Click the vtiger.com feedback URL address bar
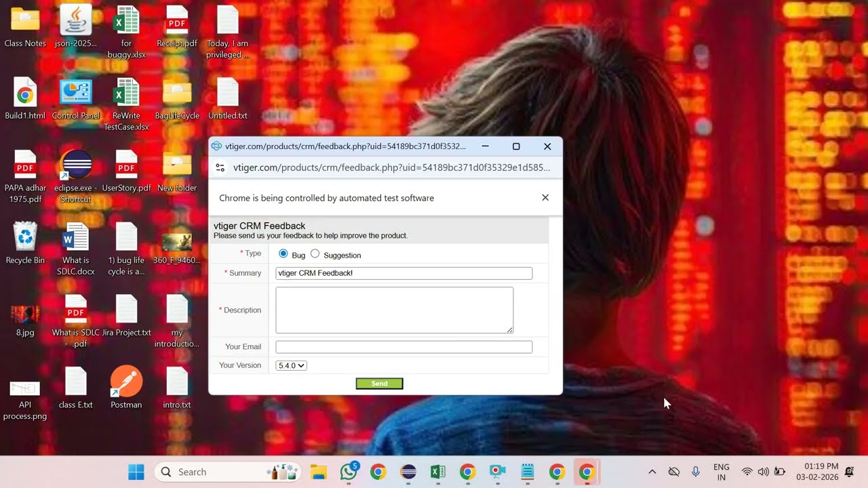This screenshot has width=868, height=488. click(392, 167)
